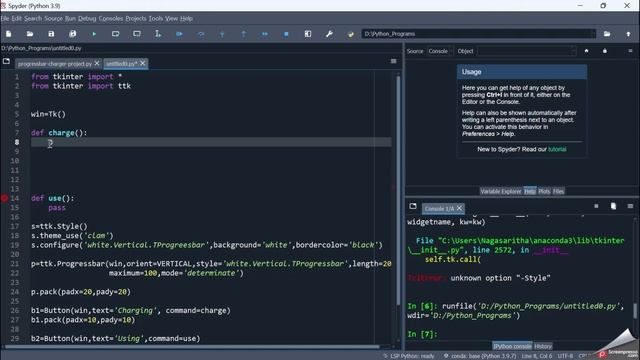Image resolution: width=640 pixels, height=360 pixels.
Task: Open the File menu
Action: tap(5, 18)
